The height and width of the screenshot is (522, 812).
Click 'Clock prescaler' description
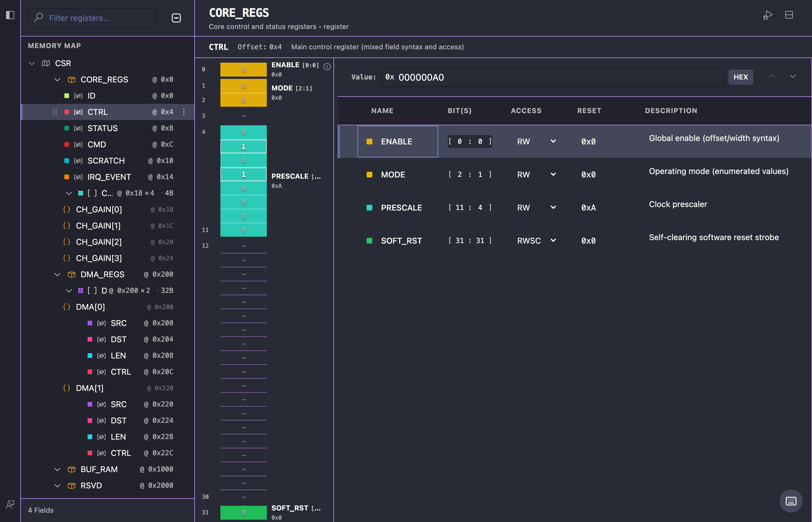click(x=678, y=204)
